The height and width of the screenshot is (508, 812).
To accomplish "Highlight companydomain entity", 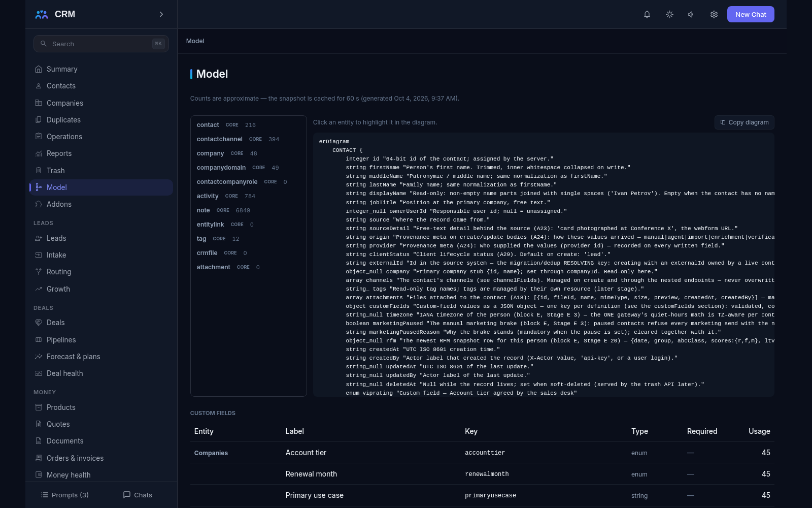I will 248,168.
